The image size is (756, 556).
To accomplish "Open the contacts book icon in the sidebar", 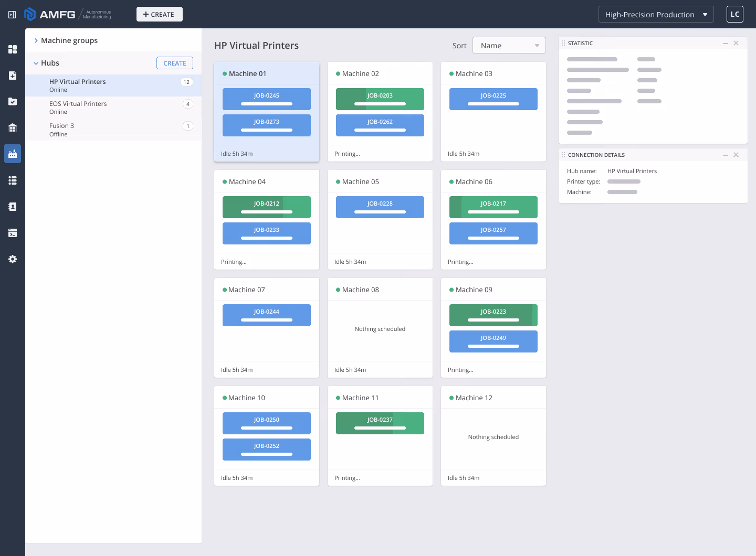I will [x=13, y=207].
